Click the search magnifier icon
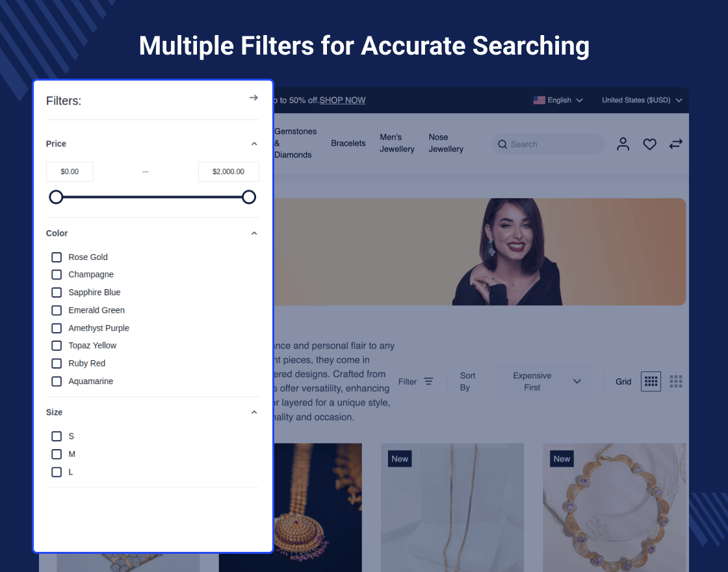This screenshot has width=728, height=572. pyautogui.click(x=502, y=144)
